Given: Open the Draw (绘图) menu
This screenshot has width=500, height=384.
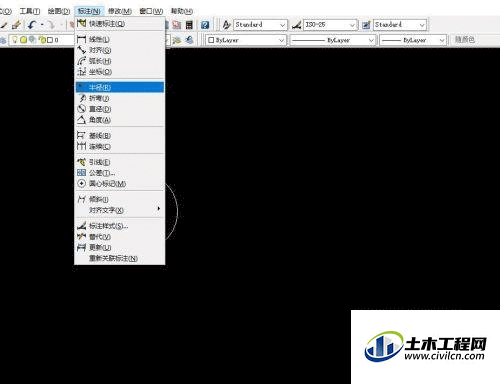Looking at the screenshot, I should [x=59, y=11].
